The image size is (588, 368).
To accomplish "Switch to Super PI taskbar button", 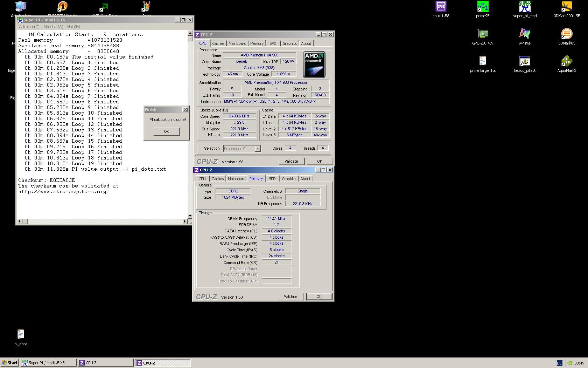I will click(x=48, y=363).
